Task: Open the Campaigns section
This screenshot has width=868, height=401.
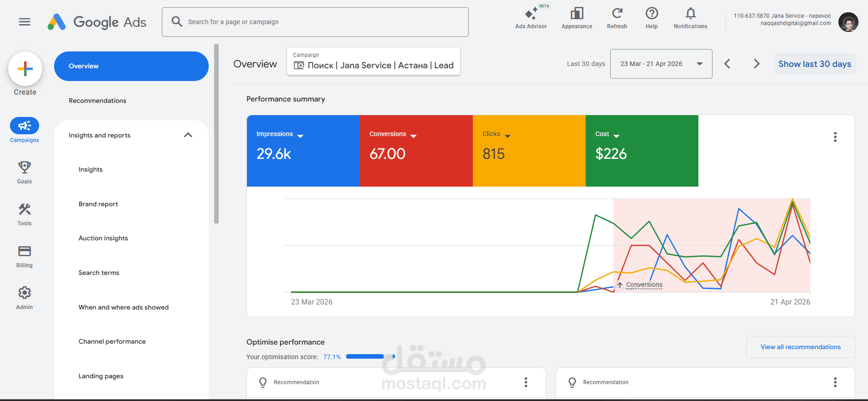Action: 25,130
